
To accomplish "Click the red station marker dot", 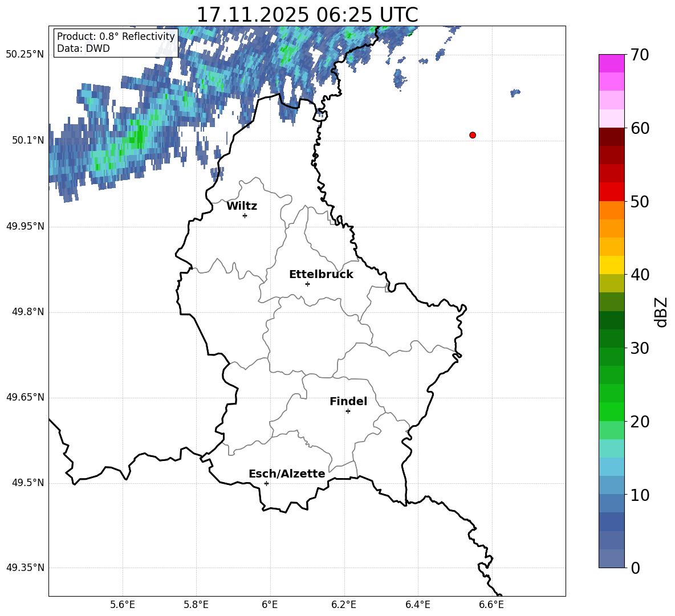I will point(473,135).
